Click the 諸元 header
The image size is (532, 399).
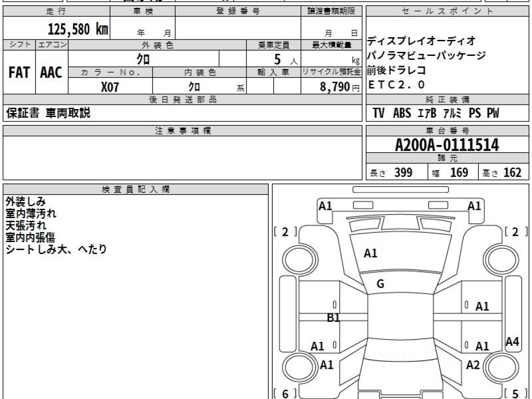(x=448, y=158)
